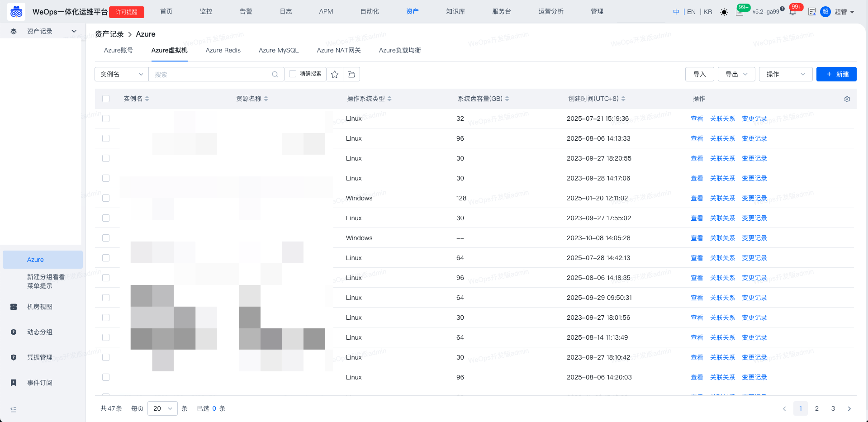The width and height of the screenshot is (868, 422).
Task: Go to previous page arrow
Action: [784, 408]
